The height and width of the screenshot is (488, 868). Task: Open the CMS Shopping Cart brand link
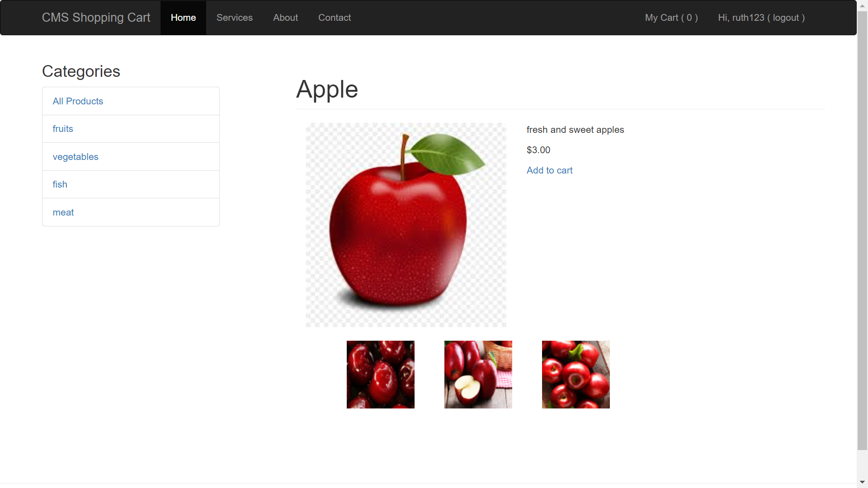[96, 18]
